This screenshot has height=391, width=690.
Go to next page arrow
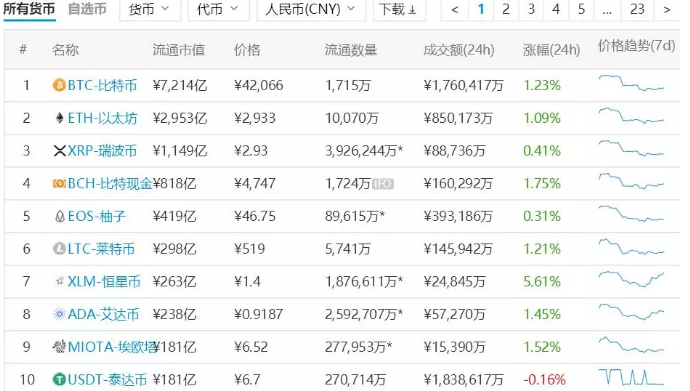pos(667,9)
